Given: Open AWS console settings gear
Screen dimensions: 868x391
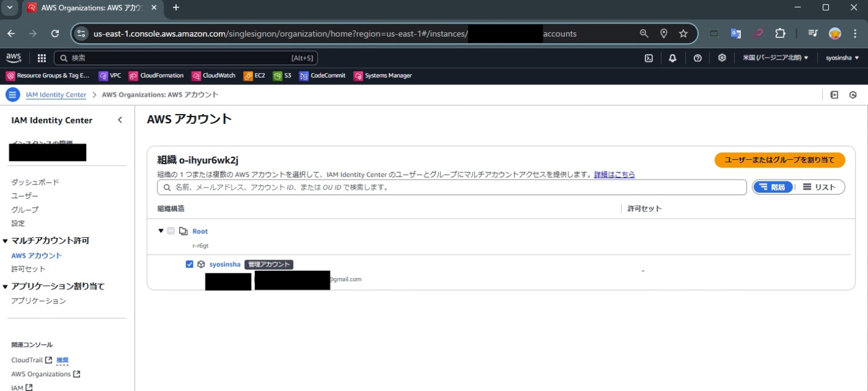Looking at the screenshot, I should (722, 58).
